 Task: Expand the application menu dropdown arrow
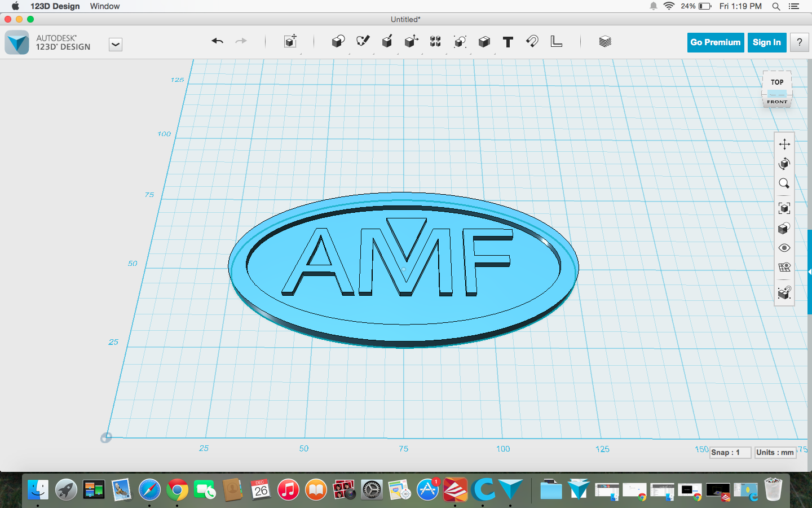[116, 45]
